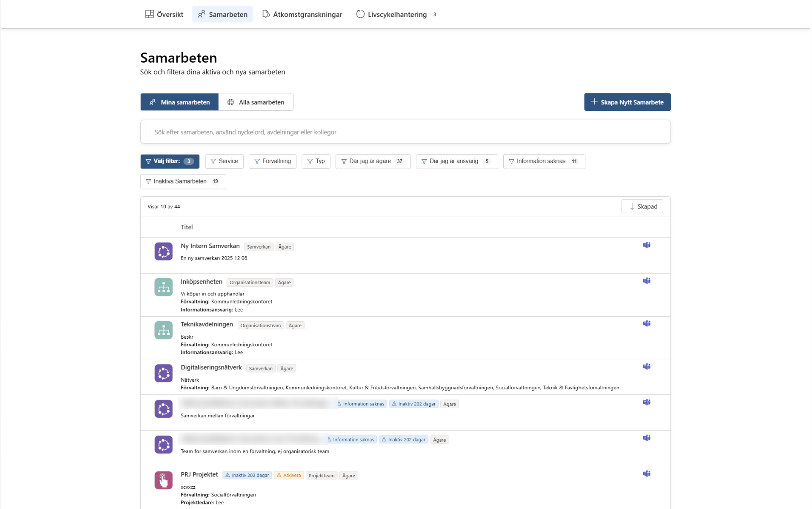Open Teams icon for PRJ Projektet
Image resolution: width=812 pixels, height=509 pixels.
[x=647, y=473]
